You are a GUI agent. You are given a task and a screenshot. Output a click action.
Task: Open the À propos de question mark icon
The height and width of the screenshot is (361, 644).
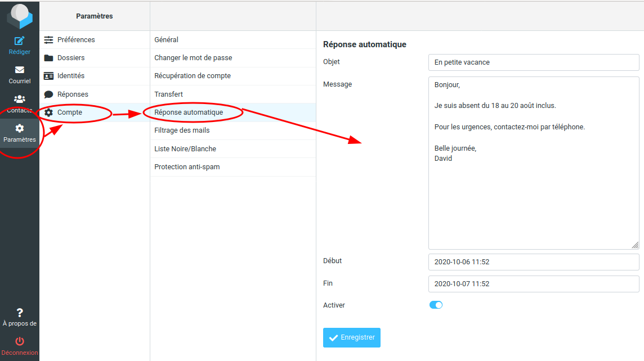[20, 313]
